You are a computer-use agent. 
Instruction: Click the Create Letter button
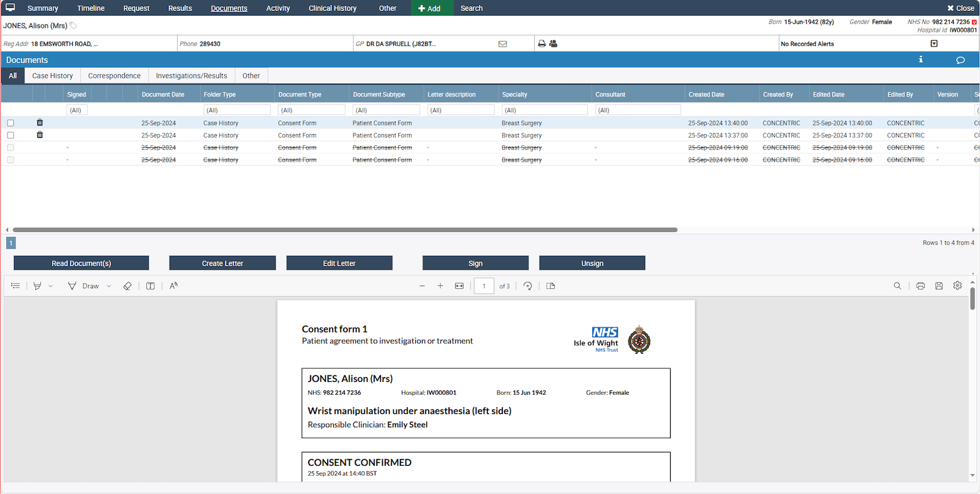(x=222, y=263)
